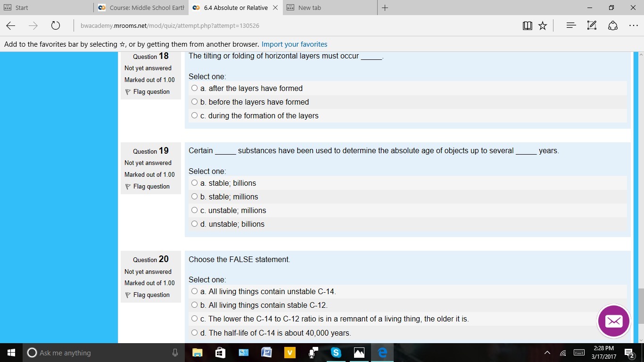Click the purple mail envelope button
The image size is (644, 362).
pos(614,321)
